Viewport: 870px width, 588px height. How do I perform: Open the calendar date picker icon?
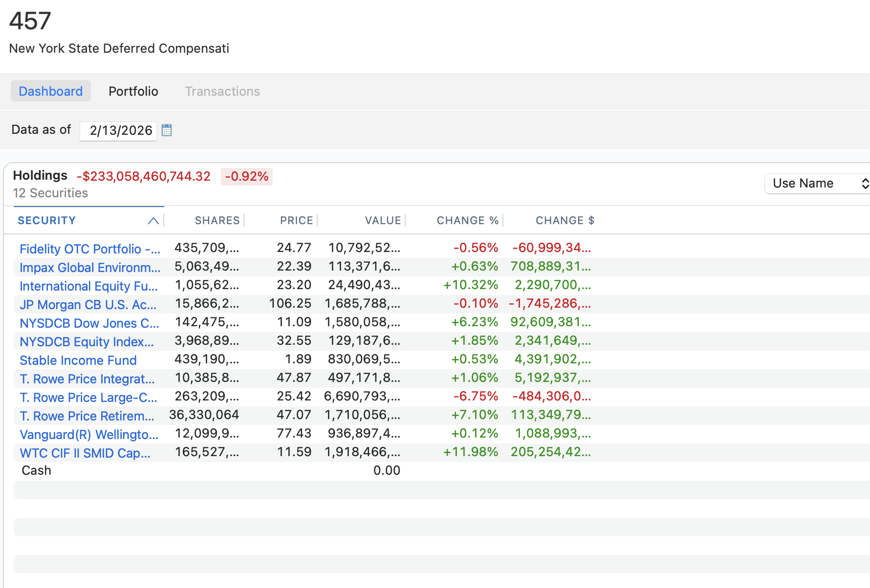[167, 130]
